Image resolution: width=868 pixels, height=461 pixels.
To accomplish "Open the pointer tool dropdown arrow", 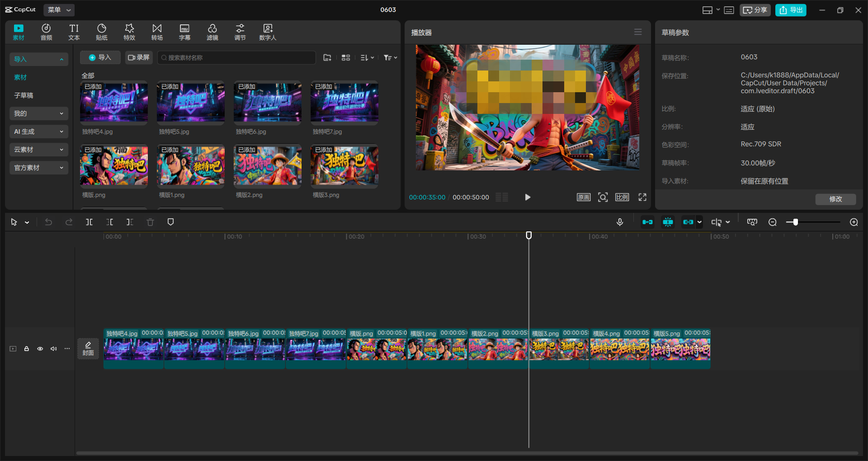I will 27,222.
